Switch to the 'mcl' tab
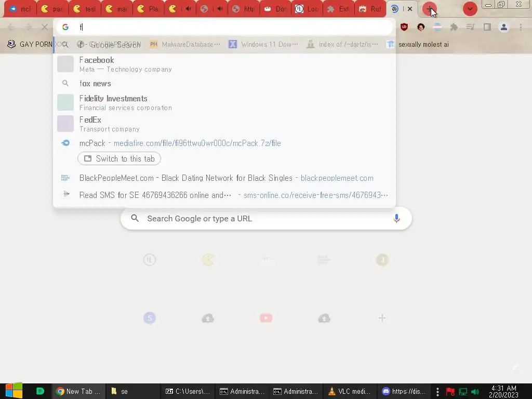This screenshot has width=532, height=399. coord(20,9)
